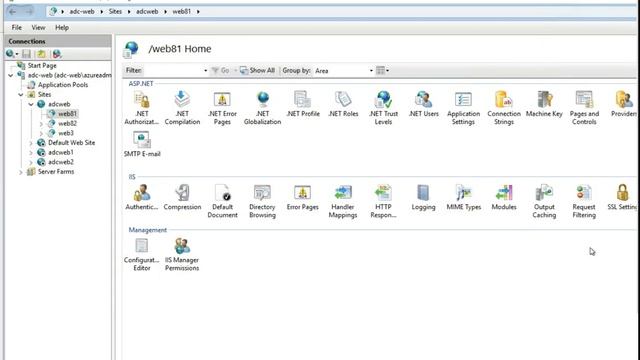Click the Back navigation arrow
640x360 pixels.
point(13,12)
